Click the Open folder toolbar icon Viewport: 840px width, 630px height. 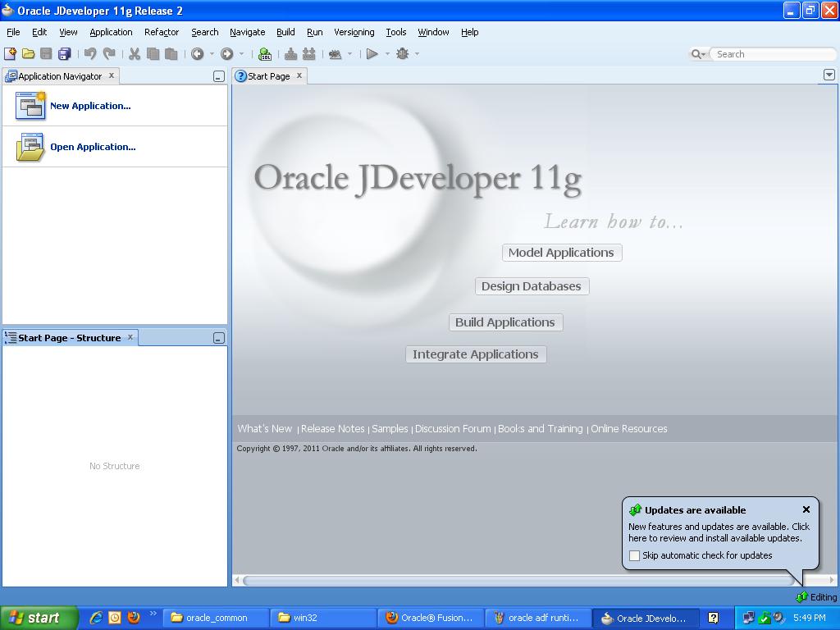click(29, 53)
